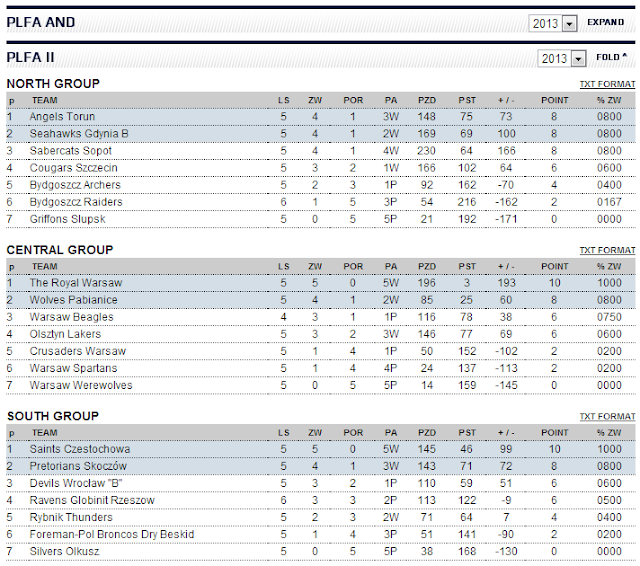Open South Group TXT FORMAT link
Screen dimensions: 640x566
607,416
